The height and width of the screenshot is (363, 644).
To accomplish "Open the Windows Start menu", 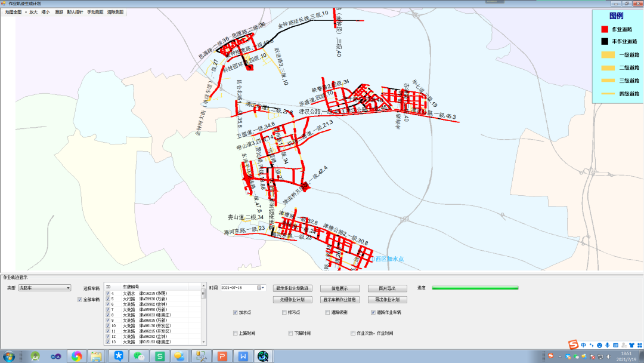I will [x=8, y=356].
